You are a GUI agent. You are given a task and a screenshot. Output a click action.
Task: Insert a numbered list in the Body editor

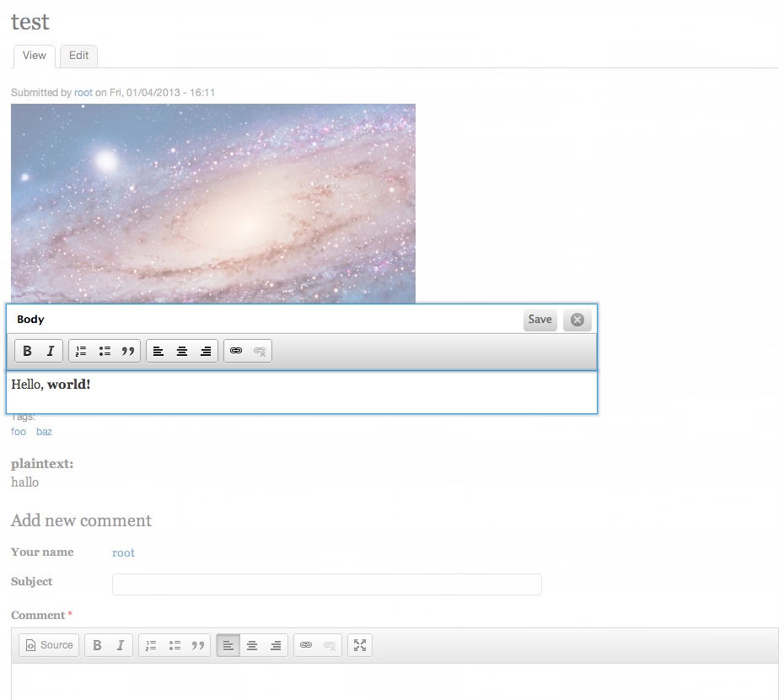pos(81,350)
